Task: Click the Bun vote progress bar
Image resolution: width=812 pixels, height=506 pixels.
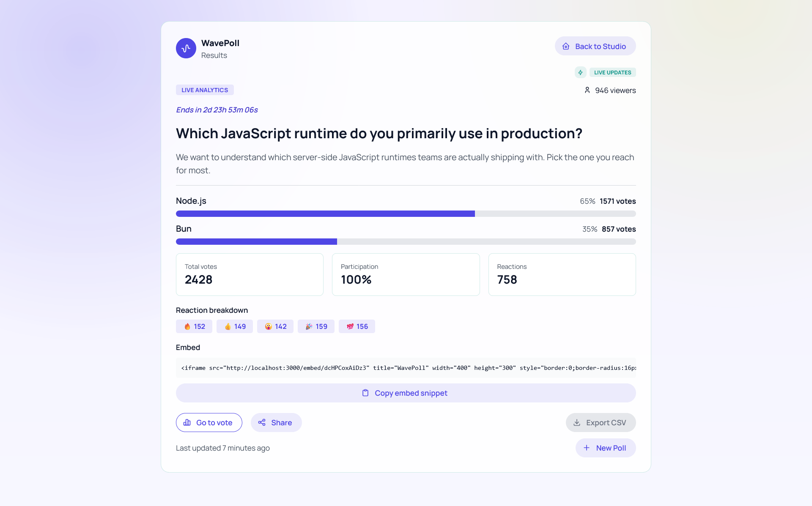Action: click(406, 242)
